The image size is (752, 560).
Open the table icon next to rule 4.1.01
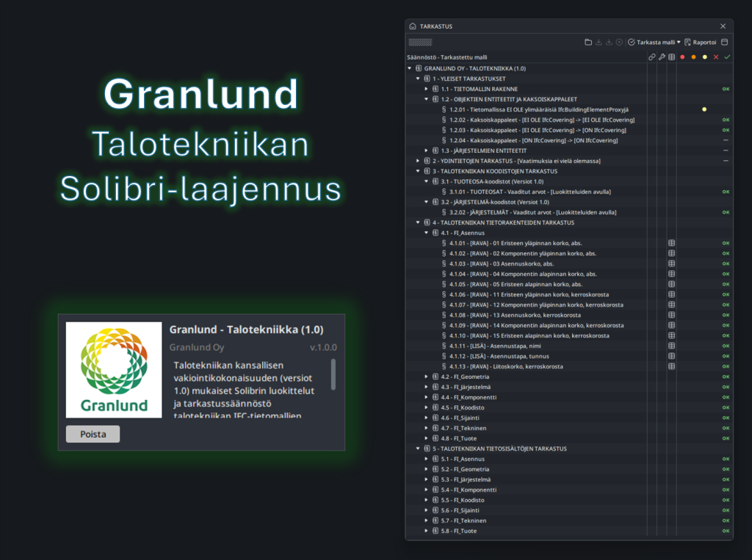(671, 242)
